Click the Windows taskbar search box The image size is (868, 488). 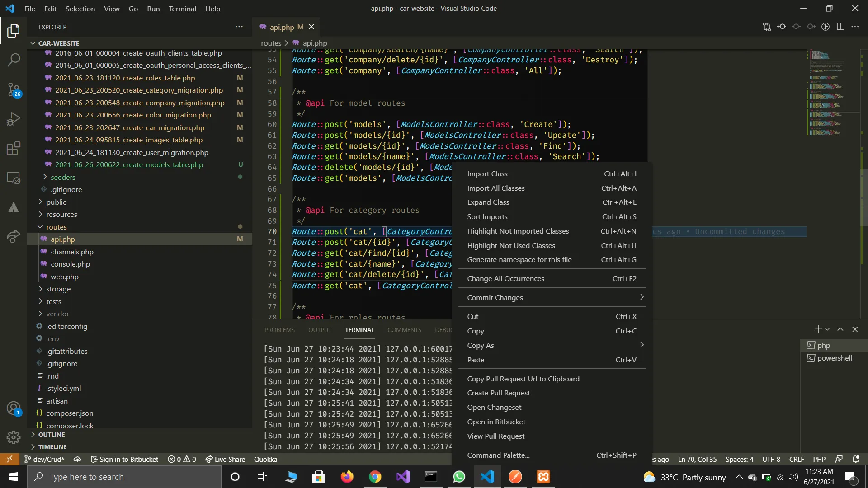(124, 477)
